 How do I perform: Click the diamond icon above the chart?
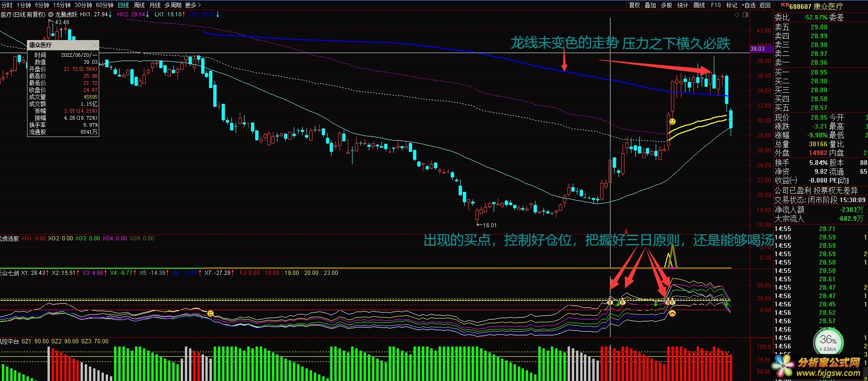coord(737,15)
